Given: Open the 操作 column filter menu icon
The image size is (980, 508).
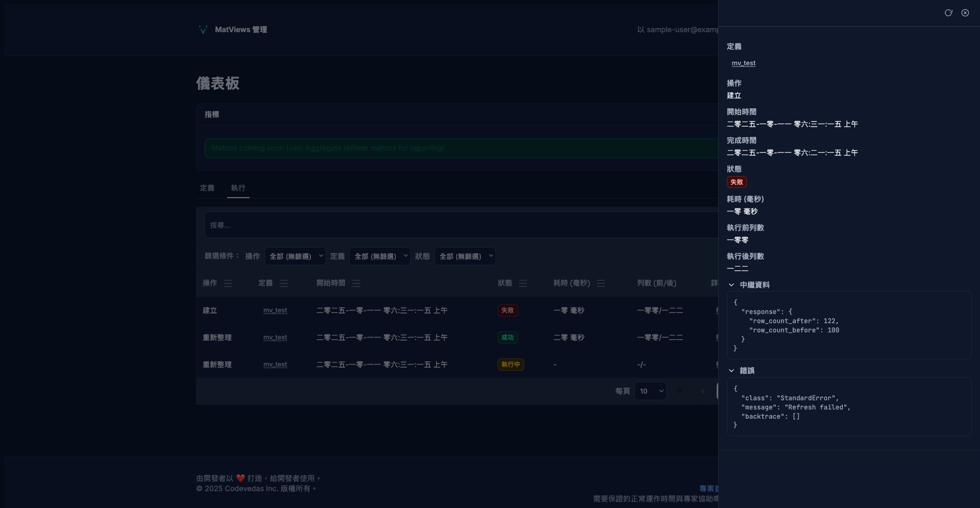Looking at the screenshot, I should coord(228,283).
